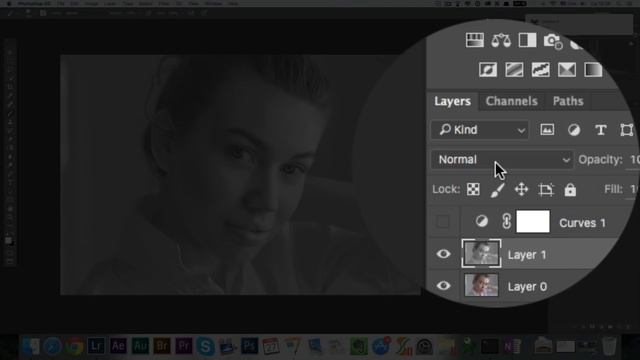Open Adobe Audition from the dock
The width and height of the screenshot is (640, 360).
click(140, 346)
